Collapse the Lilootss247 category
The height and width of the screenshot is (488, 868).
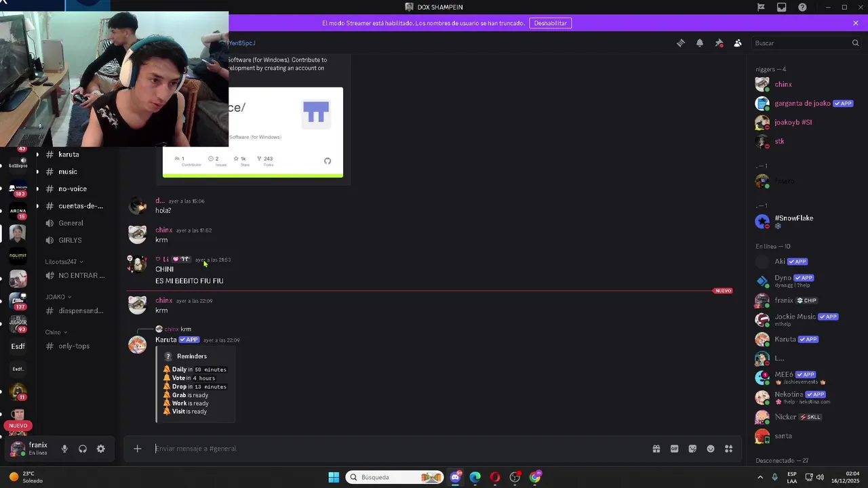64,262
